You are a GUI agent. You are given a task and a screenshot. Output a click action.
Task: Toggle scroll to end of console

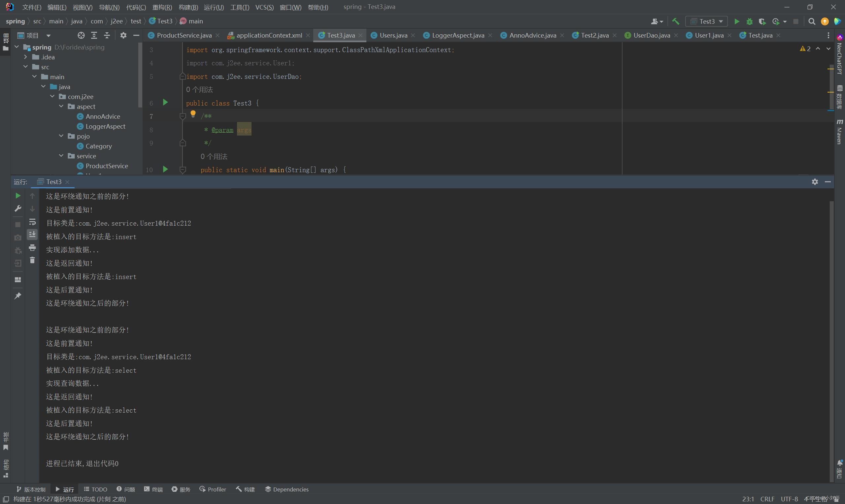(32, 235)
